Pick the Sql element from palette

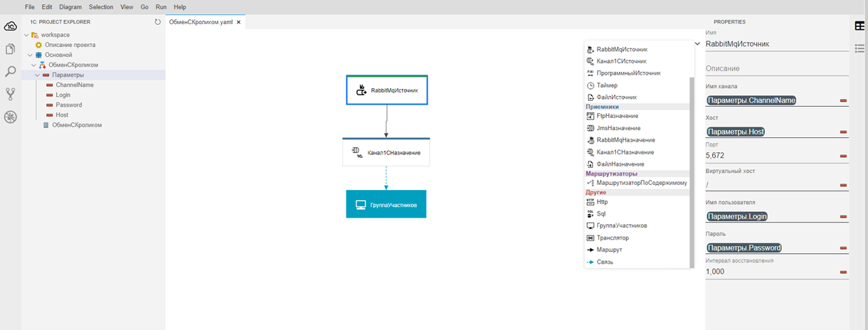[x=601, y=214]
